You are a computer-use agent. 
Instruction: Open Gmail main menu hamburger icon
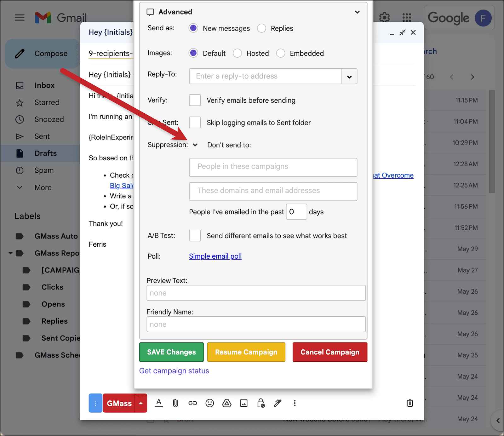pos(20,18)
